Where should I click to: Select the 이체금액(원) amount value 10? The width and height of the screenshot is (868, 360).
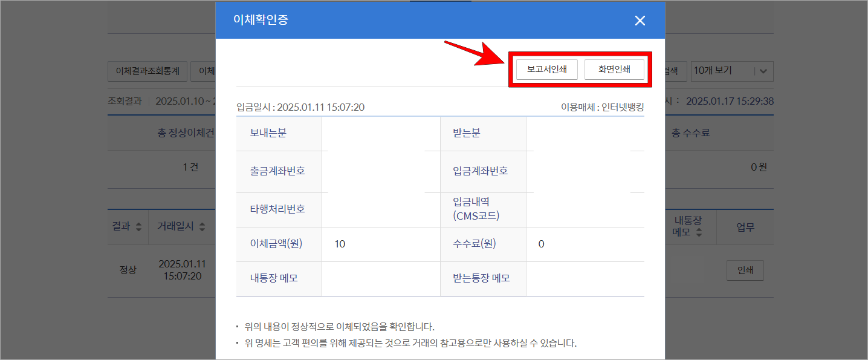click(340, 244)
